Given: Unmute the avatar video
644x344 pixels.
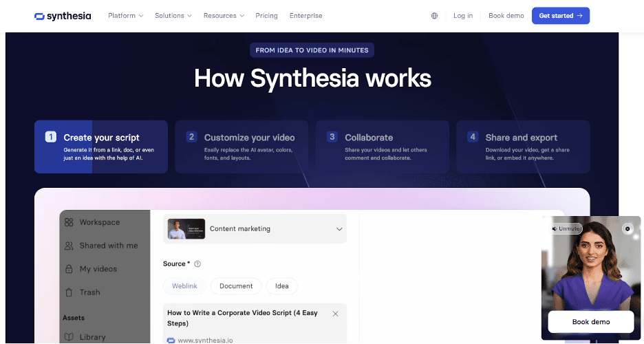Looking at the screenshot, I should point(566,228).
